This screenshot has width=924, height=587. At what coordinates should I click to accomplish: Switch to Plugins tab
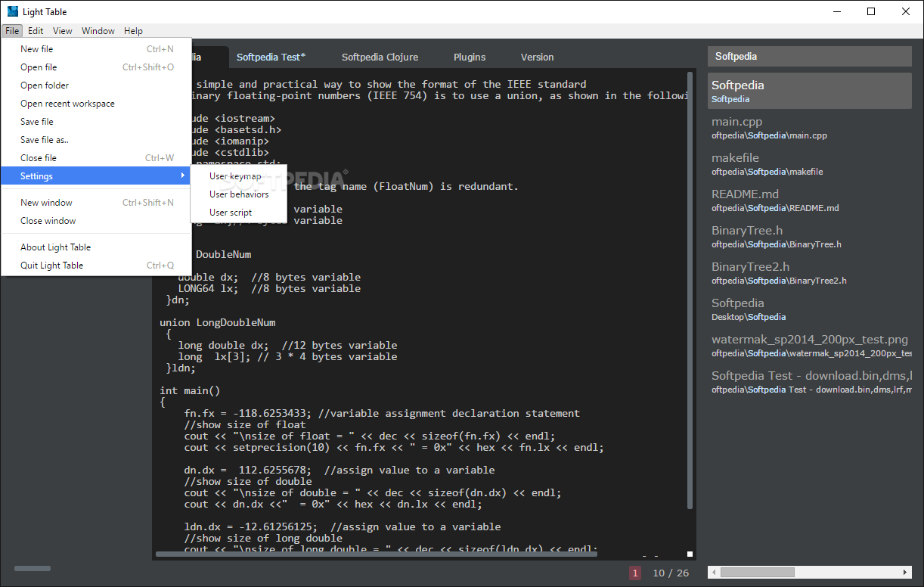coord(470,57)
